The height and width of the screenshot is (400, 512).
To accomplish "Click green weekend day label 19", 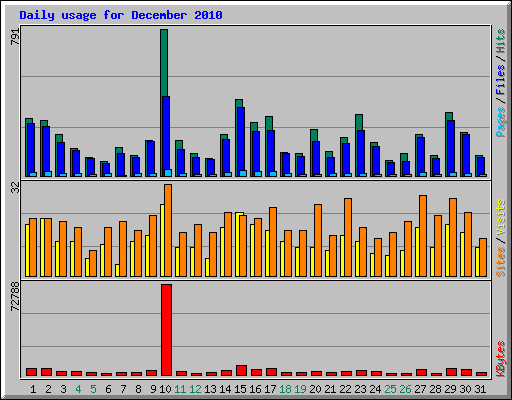I will tap(300, 389).
